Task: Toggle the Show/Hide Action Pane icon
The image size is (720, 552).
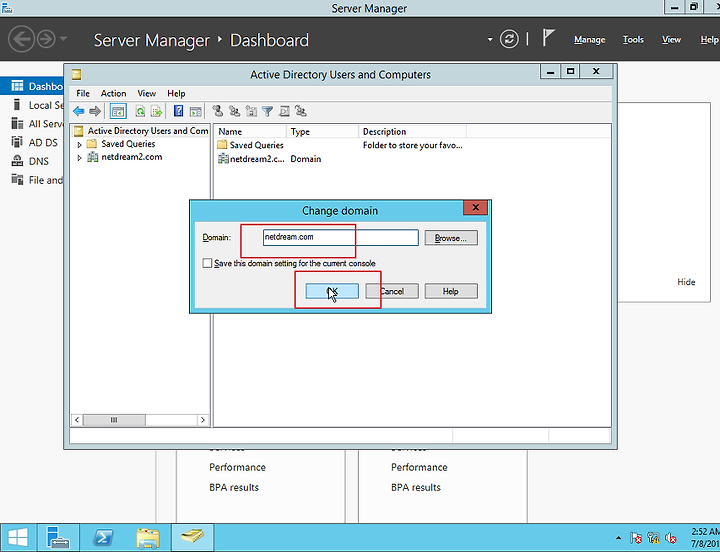Action: (196, 111)
